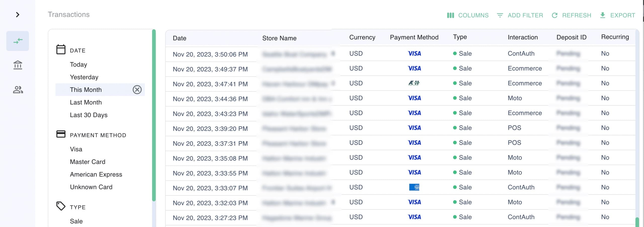The width and height of the screenshot is (644, 227).
Task: Click the Amex logo in 3:33:07 PM row
Action: (x=414, y=187)
